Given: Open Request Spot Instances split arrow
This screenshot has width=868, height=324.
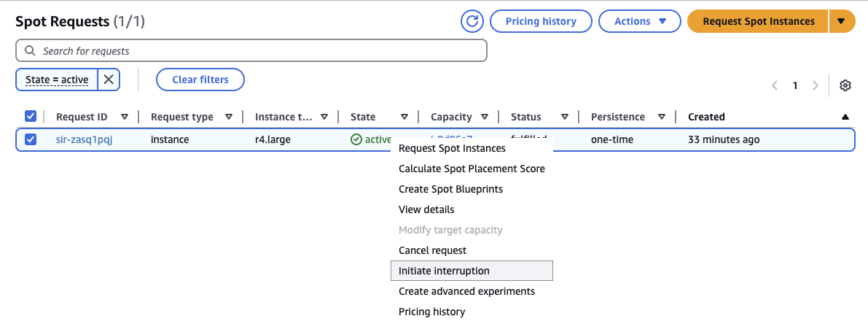Looking at the screenshot, I should tap(841, 21).
